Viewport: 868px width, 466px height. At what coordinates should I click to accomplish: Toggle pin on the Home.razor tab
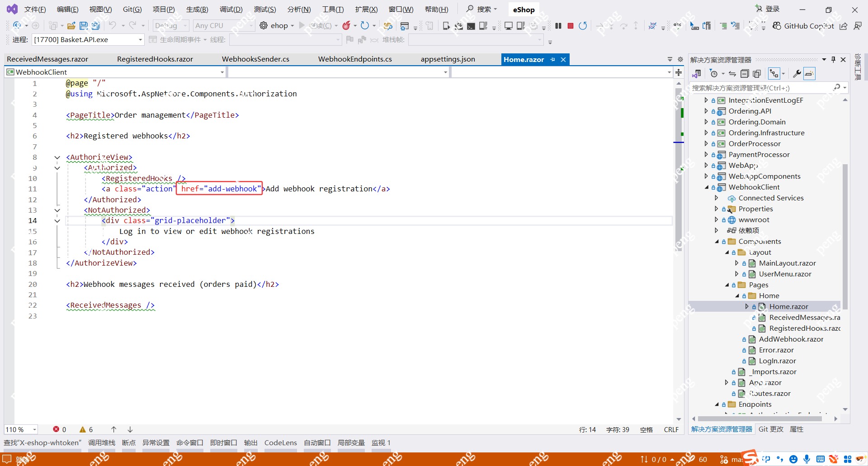(x=552, y=59)
